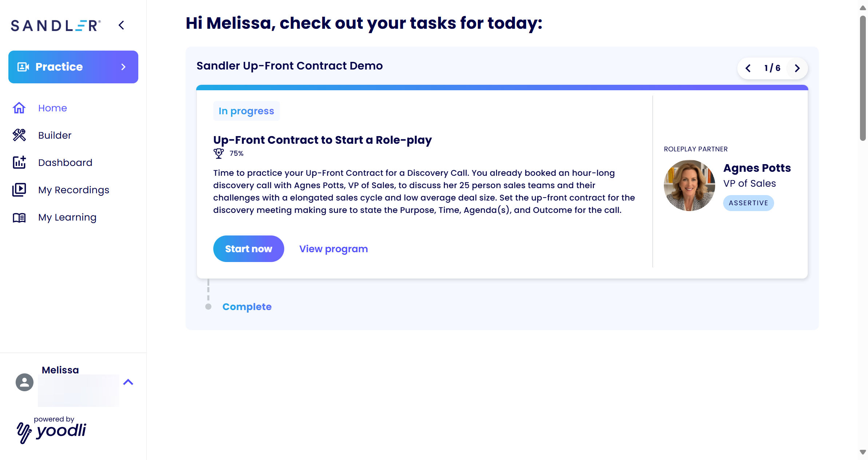
Task: Open the View program link
Action: pyautogui.click(x=333, y=249)
